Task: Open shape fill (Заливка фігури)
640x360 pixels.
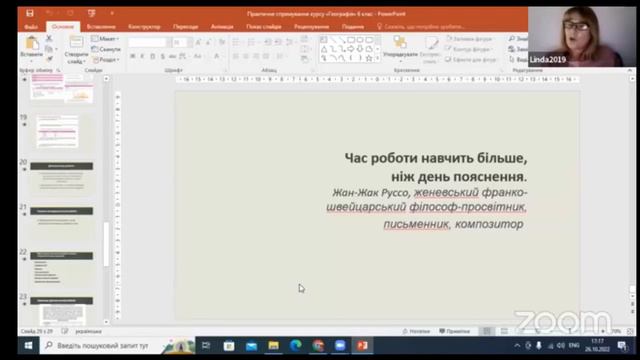Action: [469, 39]
